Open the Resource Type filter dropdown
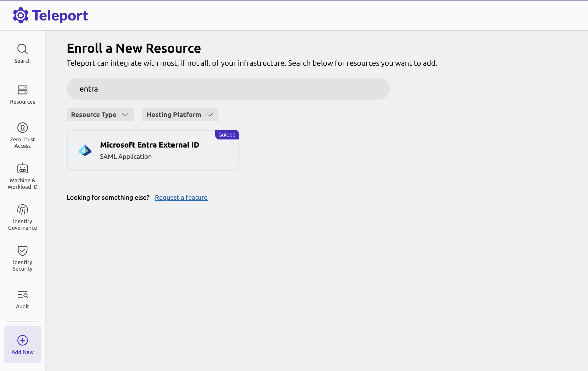This screenshot has height=371, width=588. 100,114
